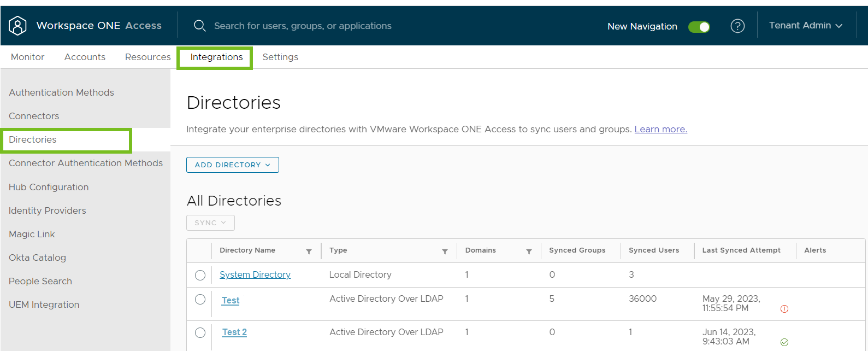Viewport: 868px width, 351px height.
Task: Click the red alert icon for Test directory
Action: [784, 309]
